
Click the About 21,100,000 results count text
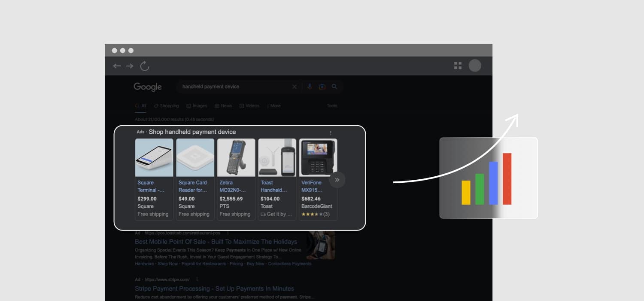click(x=174, y=120)
